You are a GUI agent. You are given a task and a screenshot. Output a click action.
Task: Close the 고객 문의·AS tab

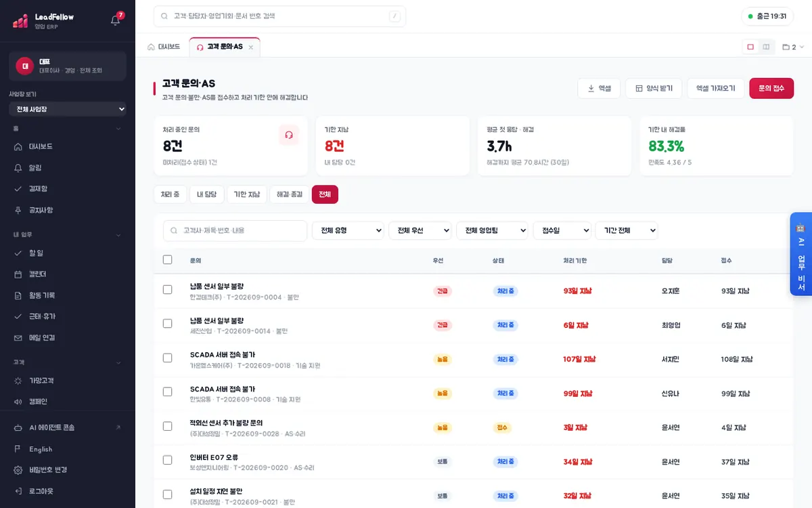[251, 47]
